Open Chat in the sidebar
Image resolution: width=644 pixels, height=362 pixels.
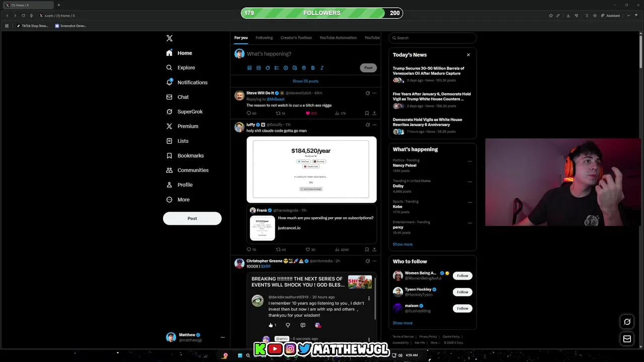178,97
